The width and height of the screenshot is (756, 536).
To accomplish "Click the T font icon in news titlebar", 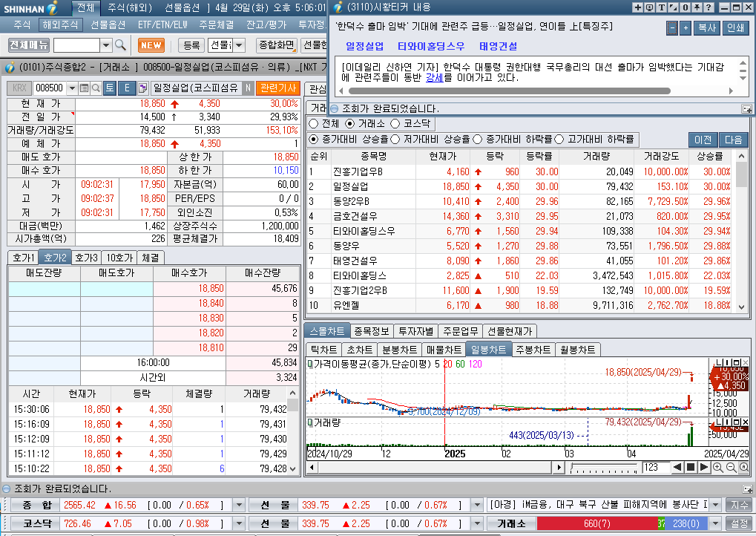I will click(661, 7).
